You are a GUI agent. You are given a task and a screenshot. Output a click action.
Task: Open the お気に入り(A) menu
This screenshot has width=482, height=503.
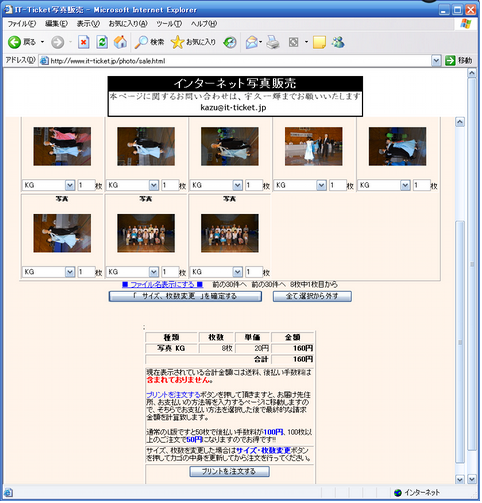128,24
